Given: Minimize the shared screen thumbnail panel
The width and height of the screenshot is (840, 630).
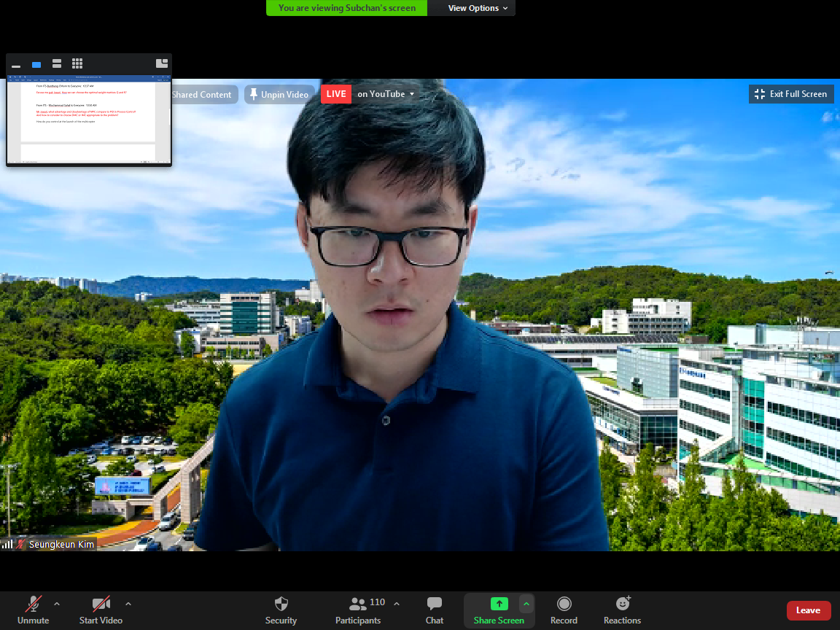Looking at the screenshot, I should click(16, 66).
